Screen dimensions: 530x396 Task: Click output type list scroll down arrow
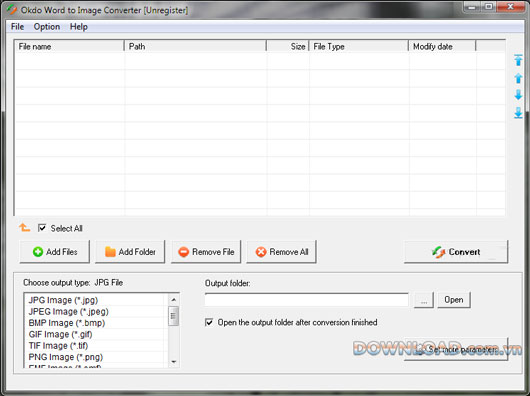173,362
